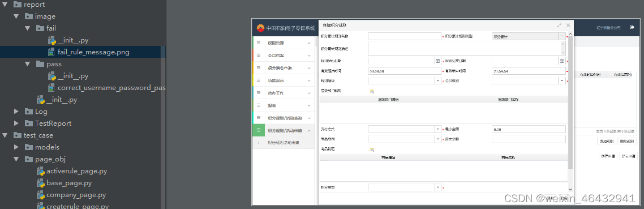The width and height of the screenshot is (644, 209).
Task: Click the 积分累计规则描述 text area
Action: click(x=467, y=49)
